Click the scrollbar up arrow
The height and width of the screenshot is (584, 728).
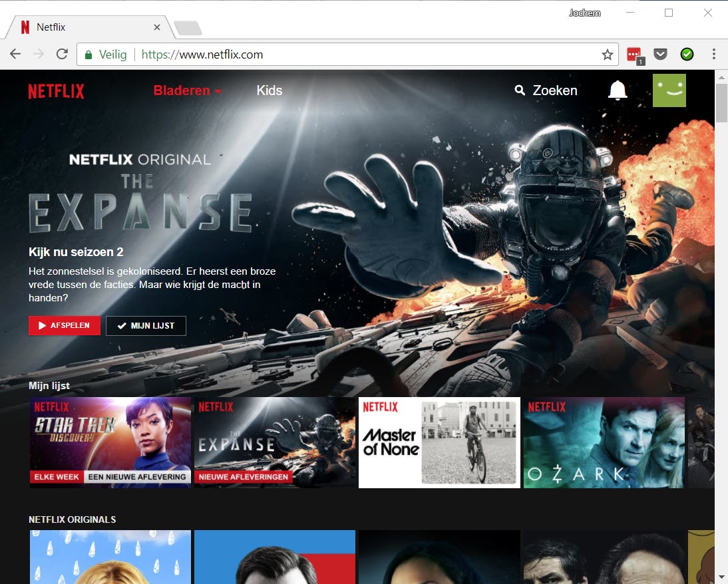[721, 77]
